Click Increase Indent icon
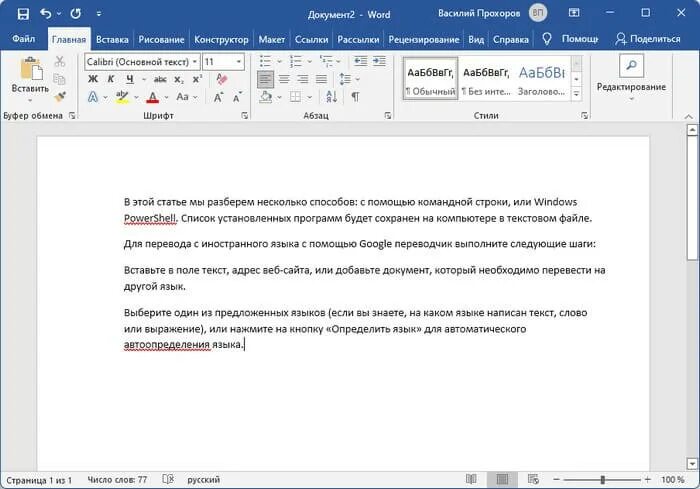This screenshot has width=700, height=489. 379,61
